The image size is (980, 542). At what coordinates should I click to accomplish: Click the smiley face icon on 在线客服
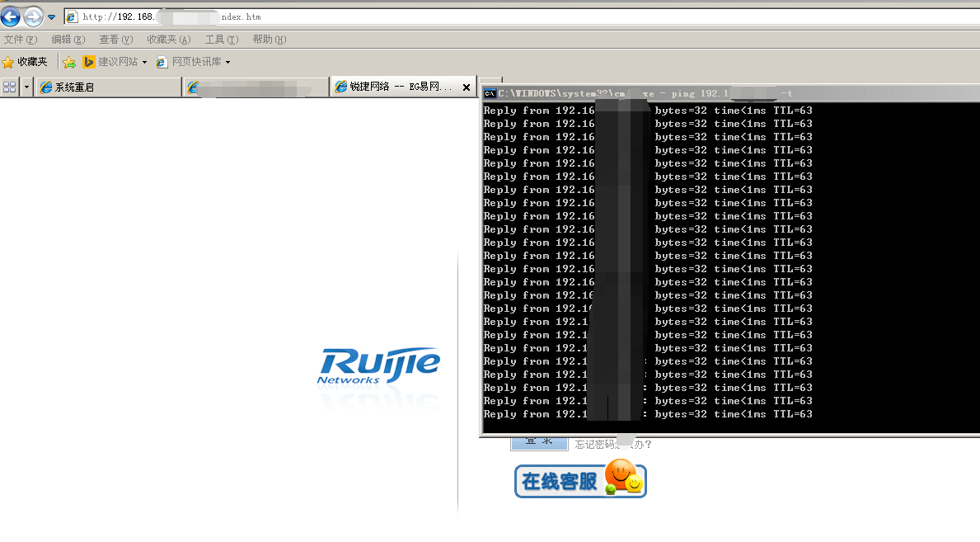coord(621,476)
